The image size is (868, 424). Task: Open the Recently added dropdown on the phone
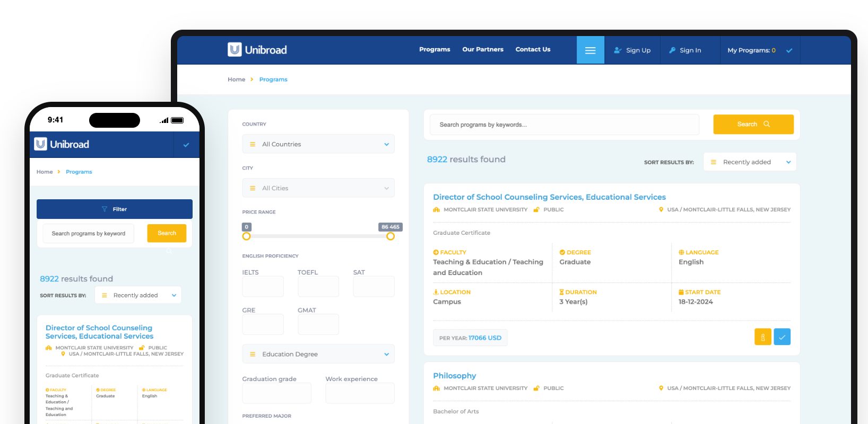point(138,295)
